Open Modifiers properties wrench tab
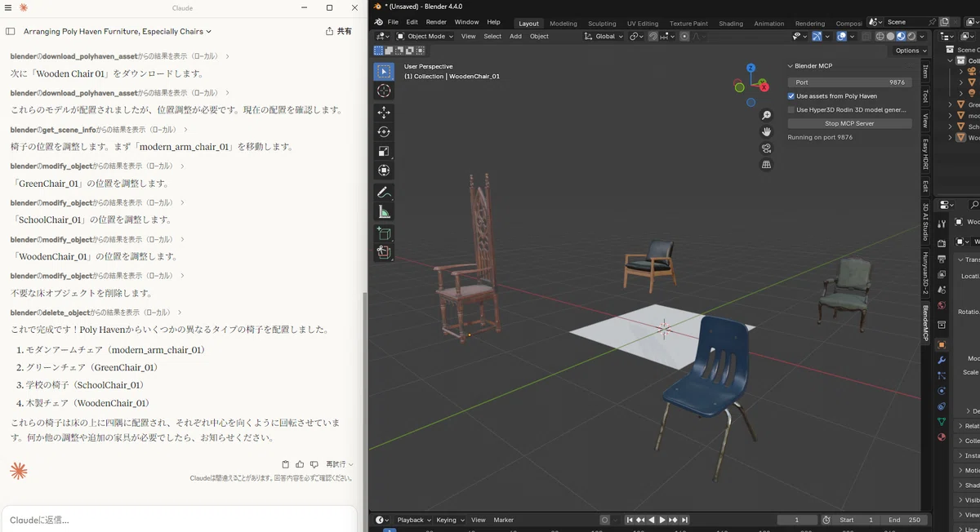 point(942,360)
